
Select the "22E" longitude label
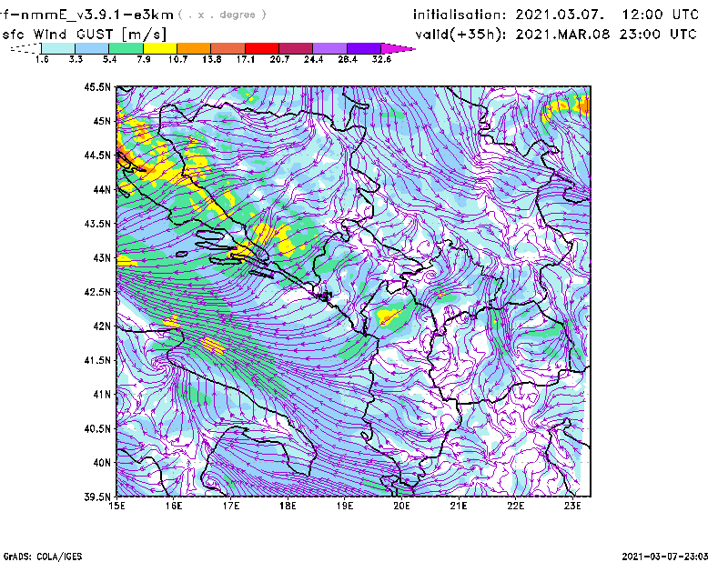515,506
